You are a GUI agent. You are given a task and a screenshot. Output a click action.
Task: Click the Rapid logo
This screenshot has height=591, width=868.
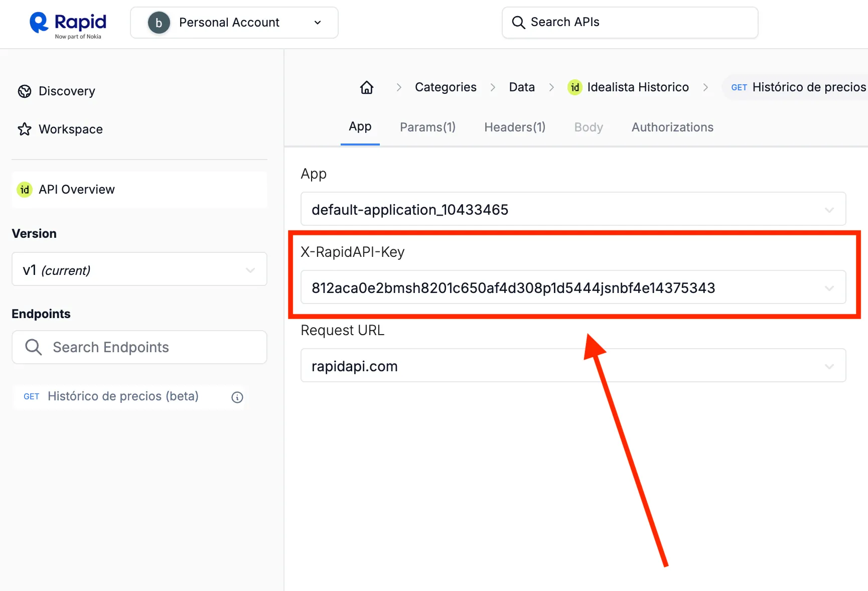[68, 25]
